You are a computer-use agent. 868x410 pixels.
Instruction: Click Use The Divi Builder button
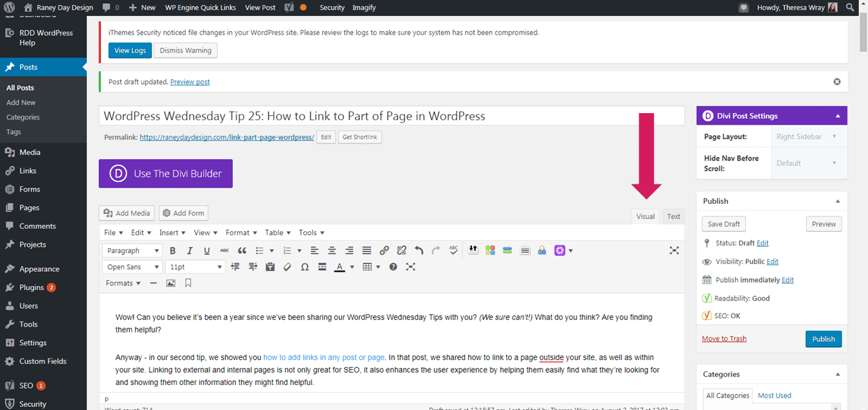(x=166, y=174)
